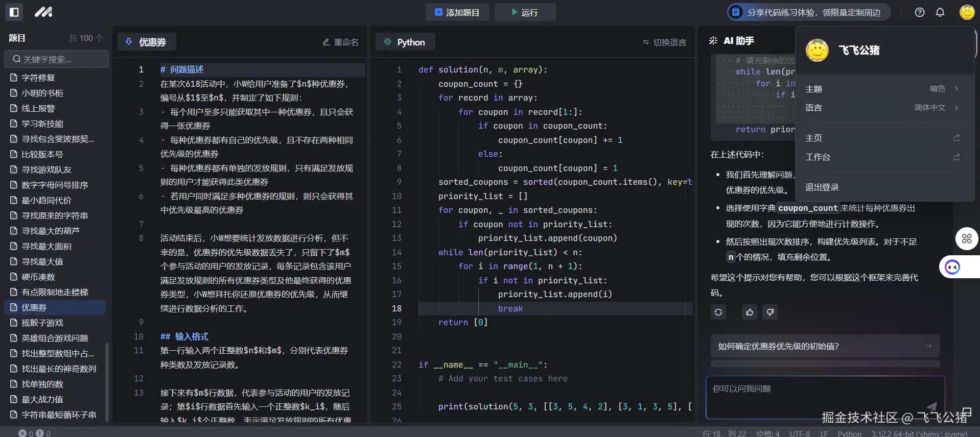Viewport: 980px width, 437px height.
Task: Click 重命名 to rename the problem
Action: click(x=341, y=42)
